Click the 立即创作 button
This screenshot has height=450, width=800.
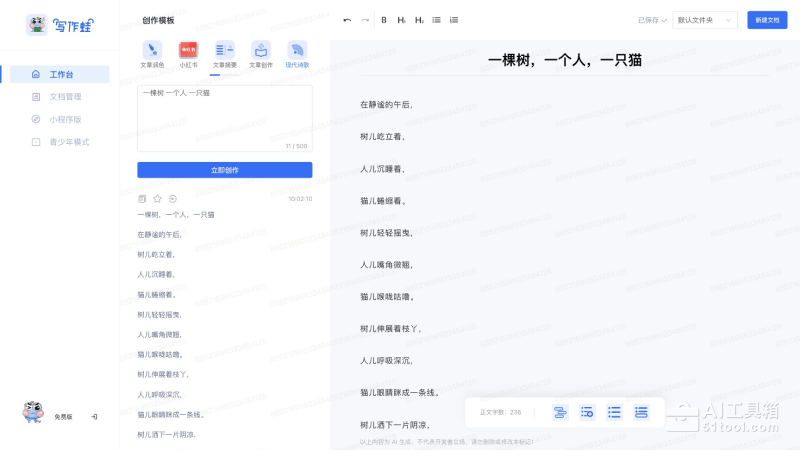224,170
